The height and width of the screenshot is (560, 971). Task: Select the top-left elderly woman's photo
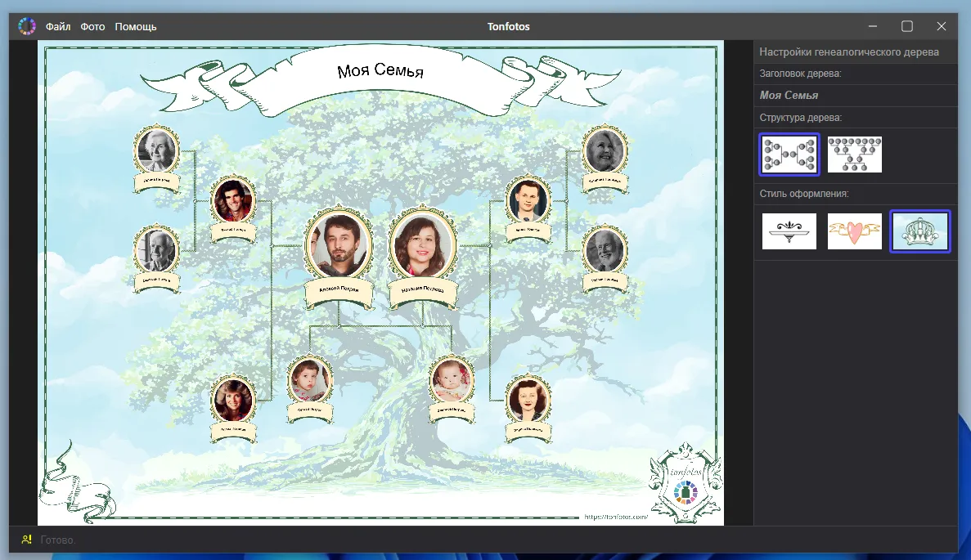click(155, 150)
